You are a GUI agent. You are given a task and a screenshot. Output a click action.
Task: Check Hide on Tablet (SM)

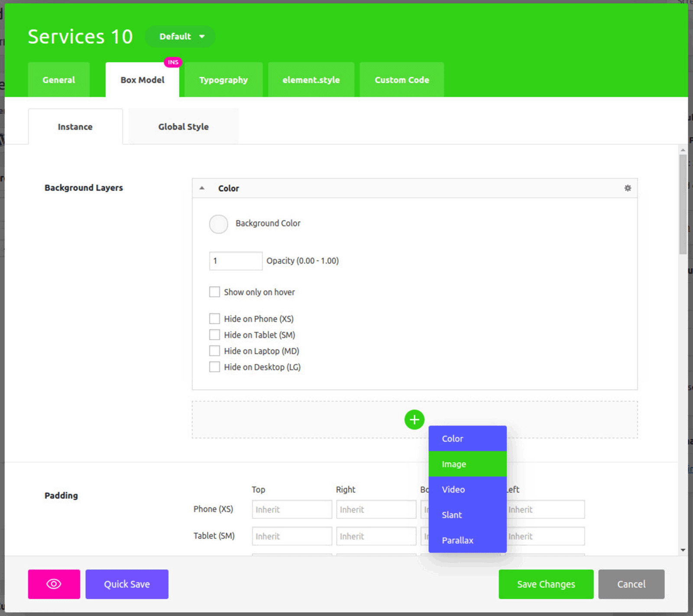tap(214, 335)
